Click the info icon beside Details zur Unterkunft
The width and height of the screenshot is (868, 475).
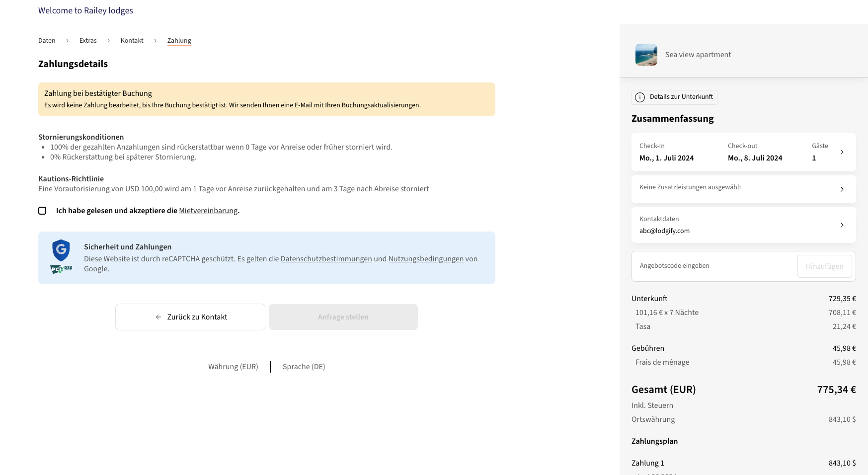tap(640, 97)
